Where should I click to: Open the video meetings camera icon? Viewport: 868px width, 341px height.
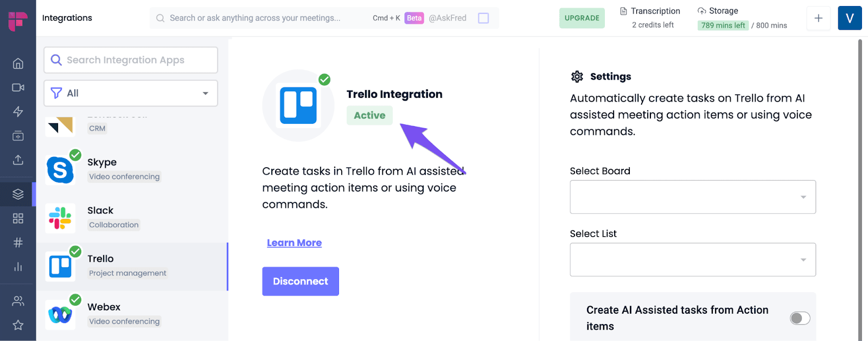tap(18, 87)
